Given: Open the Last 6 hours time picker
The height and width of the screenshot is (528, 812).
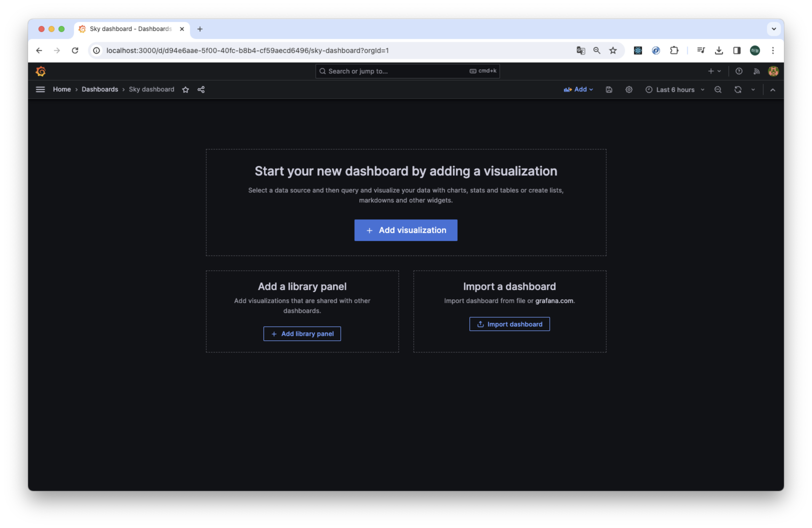Looking at the screenshot, I should pos(674,90).
